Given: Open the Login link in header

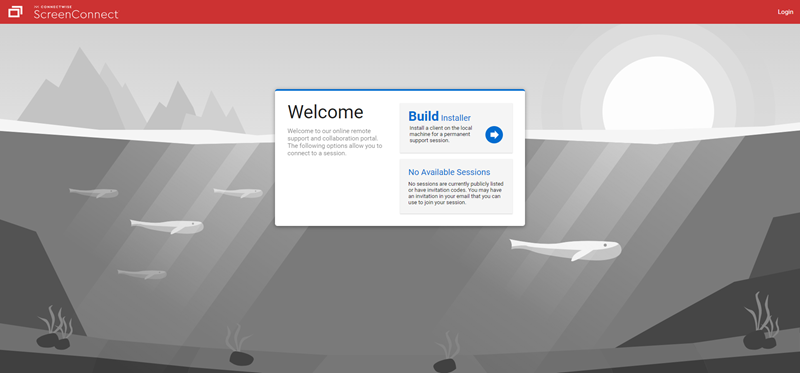Looking at the screenshot, I should (785, 12).
